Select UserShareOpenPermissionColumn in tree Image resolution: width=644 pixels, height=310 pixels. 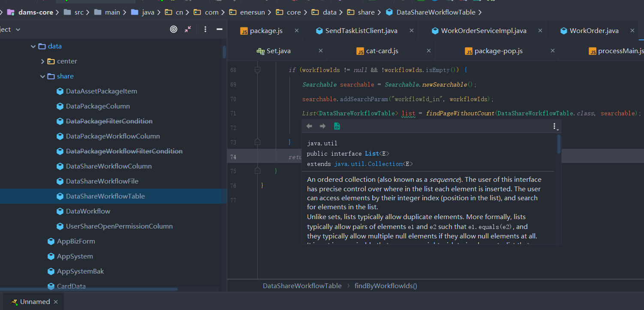tap(119, 226)
